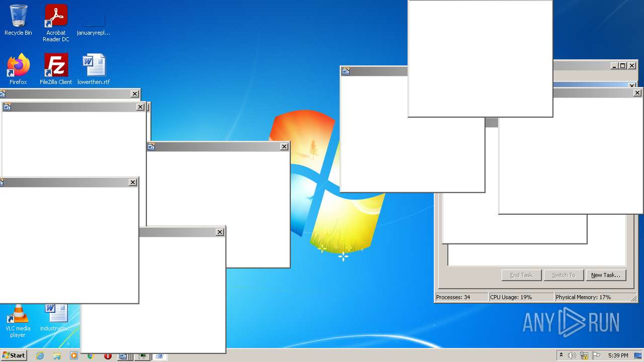Activate the last running app taskbar button
644x362 pixels.
(159, 356)
